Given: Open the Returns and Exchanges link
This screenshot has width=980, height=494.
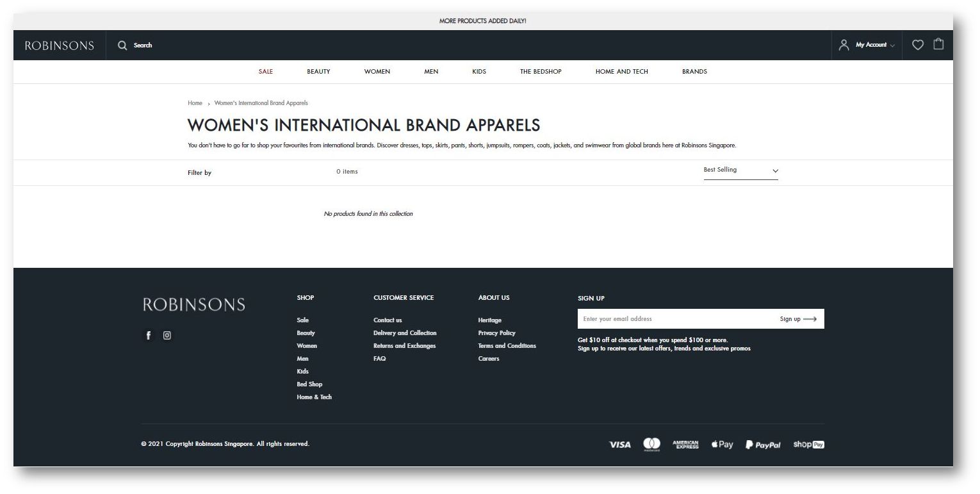Looking at the screenshot, I should 404,346.
